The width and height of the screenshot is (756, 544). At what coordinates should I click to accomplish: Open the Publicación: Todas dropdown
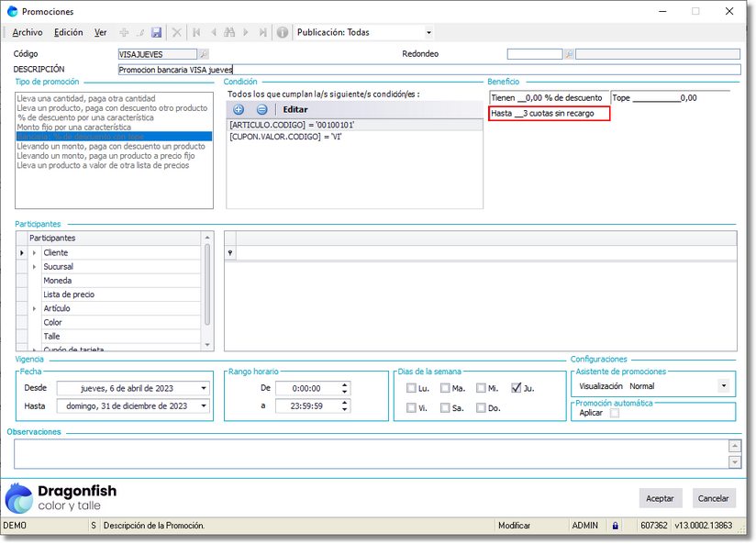428,33
